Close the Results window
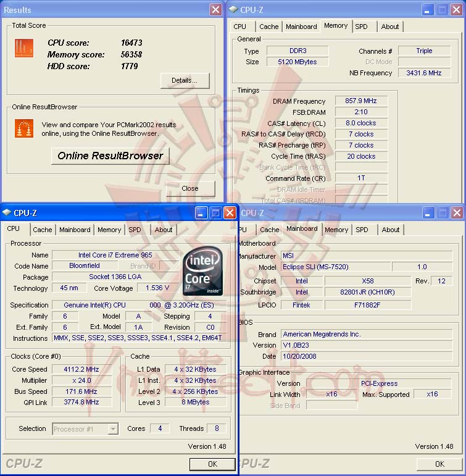The image size is (466, 476). pyautogui.click(x=215, y=10)
